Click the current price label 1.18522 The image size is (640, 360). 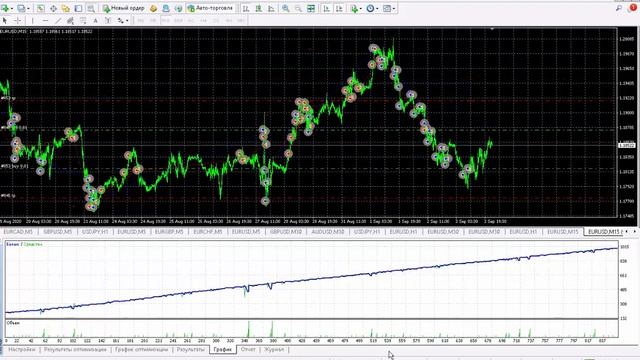[627, 145]
